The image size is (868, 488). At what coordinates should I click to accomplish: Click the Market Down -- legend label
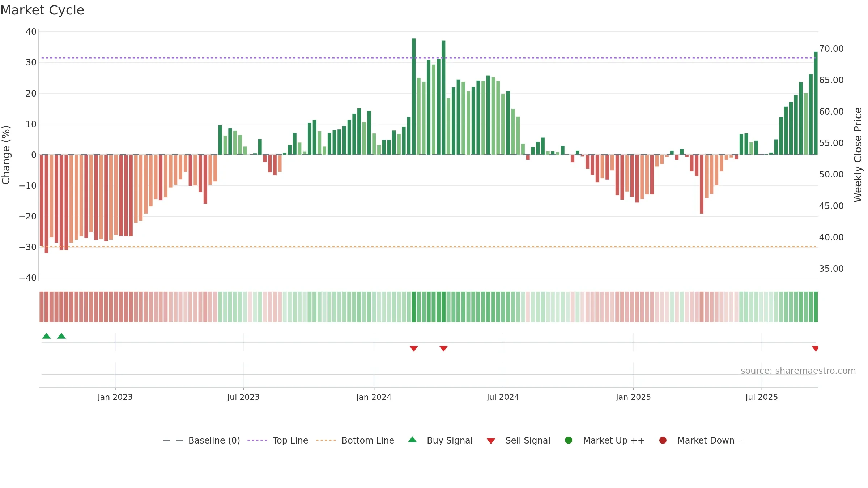710,440
